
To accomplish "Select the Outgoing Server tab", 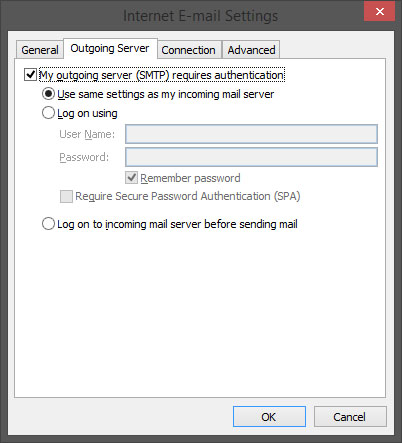I will (110, 49).
